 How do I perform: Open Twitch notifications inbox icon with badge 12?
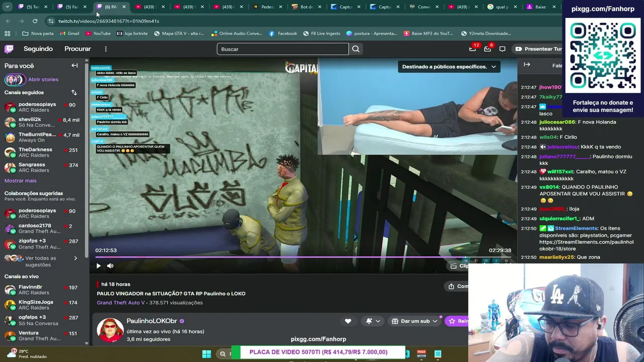click(472, 49)
